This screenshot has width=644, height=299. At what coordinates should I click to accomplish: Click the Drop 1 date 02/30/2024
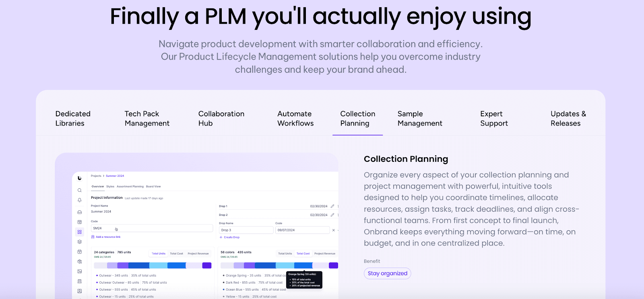(x=319, y=206)
